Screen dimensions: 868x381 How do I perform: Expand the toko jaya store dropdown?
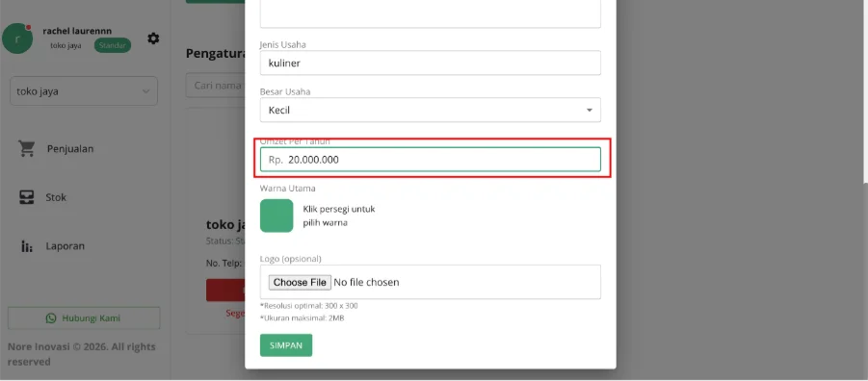[x=84, y=91]
